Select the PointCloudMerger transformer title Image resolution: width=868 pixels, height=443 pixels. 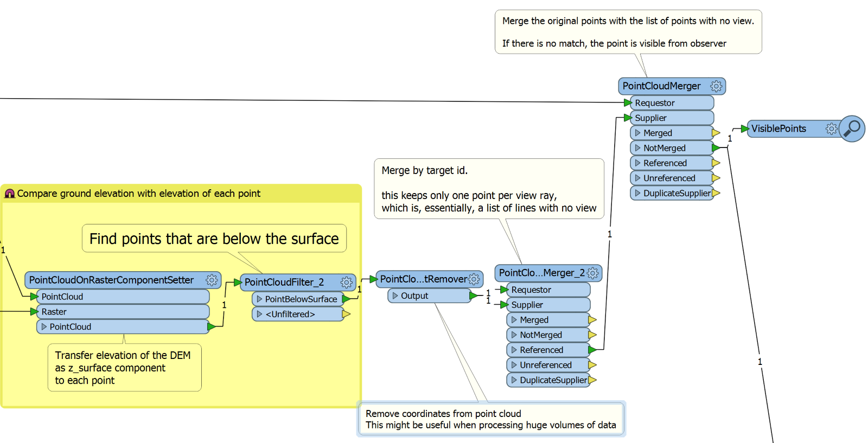click(661, 86)
